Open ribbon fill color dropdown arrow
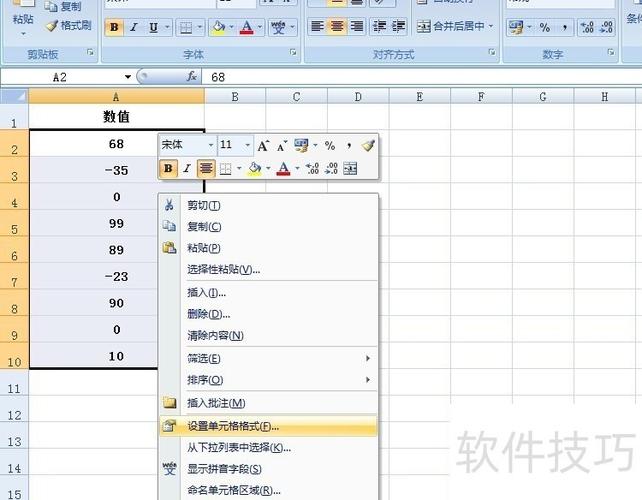 pyautogui.click(x=231, y=27)
